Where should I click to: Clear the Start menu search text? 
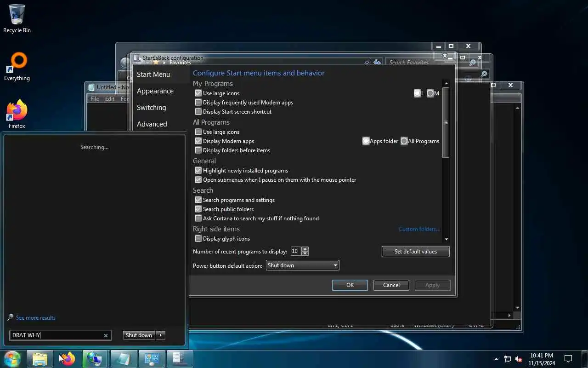[106, 335]
